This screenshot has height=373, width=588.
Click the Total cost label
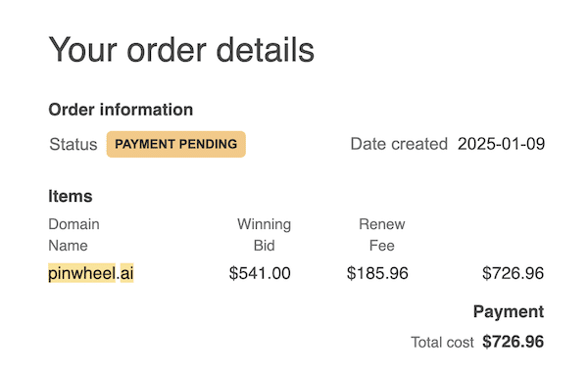(x=443, y=343)
